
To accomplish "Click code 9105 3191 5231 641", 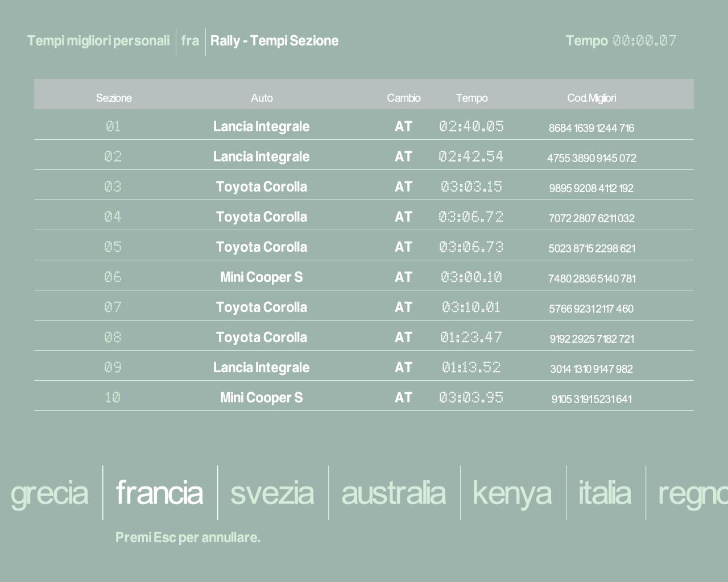I will (x=591, y=399).
